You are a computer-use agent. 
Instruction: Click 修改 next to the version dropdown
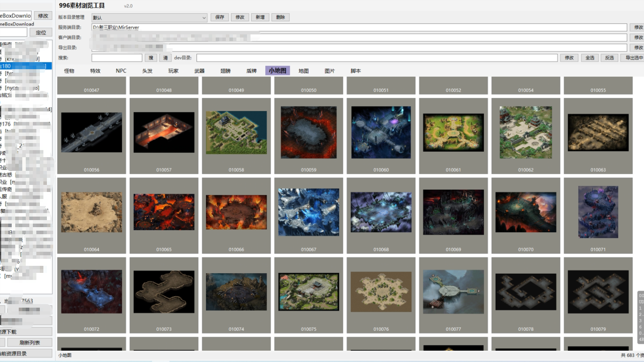pos(240,17)
